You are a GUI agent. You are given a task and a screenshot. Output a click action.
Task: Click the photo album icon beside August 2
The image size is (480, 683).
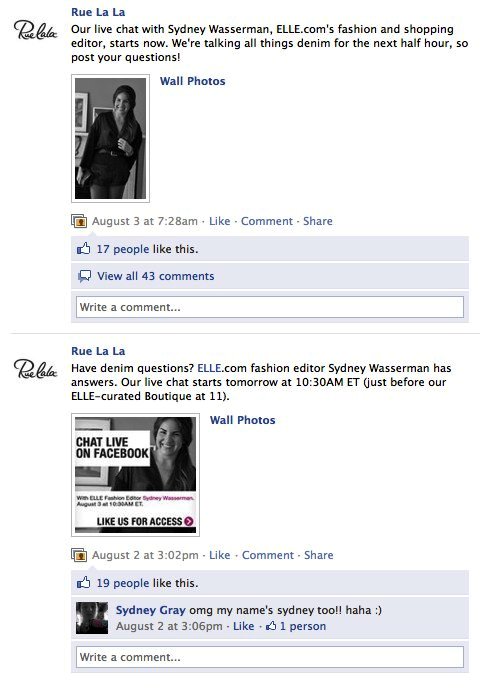[x=79, y=555]
